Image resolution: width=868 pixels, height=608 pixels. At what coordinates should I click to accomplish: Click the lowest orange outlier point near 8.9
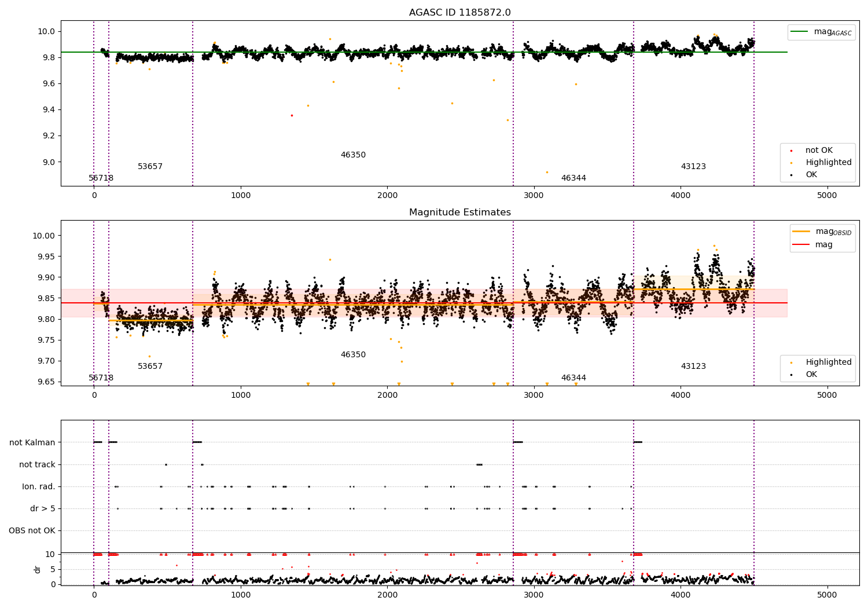pyautogui.click(x=547, y=172)
